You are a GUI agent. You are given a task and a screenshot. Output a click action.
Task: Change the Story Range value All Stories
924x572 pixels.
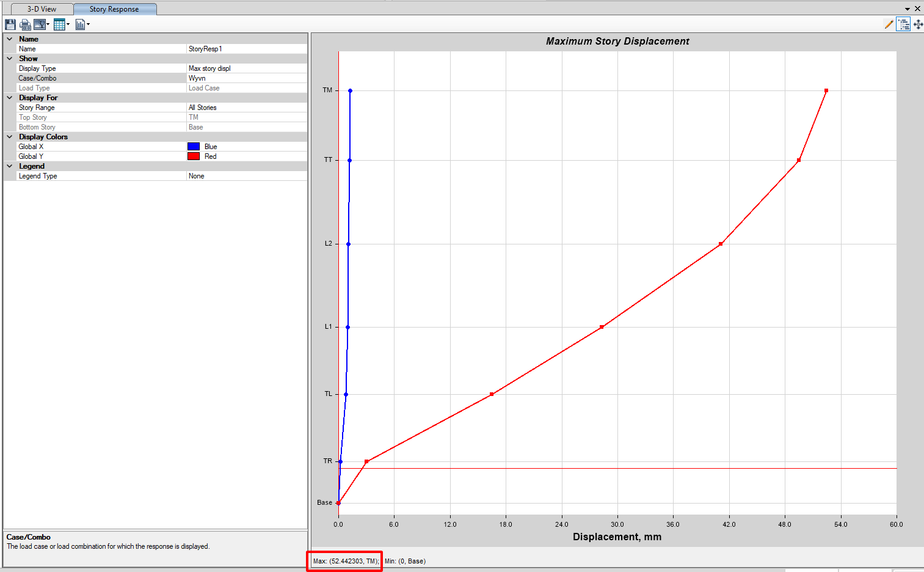247,108
